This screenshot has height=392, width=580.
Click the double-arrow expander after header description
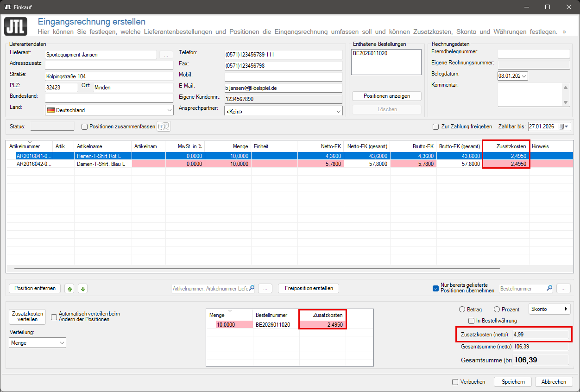click(564, 32)
